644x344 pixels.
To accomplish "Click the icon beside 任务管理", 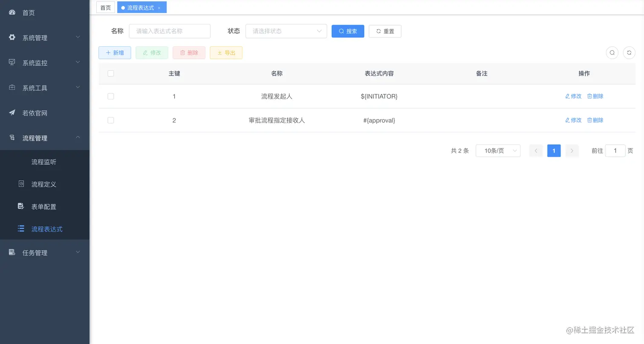I will 12,252.
